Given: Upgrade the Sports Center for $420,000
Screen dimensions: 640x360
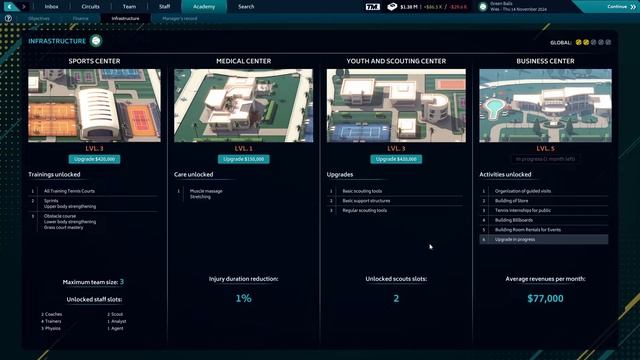Looking at the screenshot, I should [x=94, y=159].
